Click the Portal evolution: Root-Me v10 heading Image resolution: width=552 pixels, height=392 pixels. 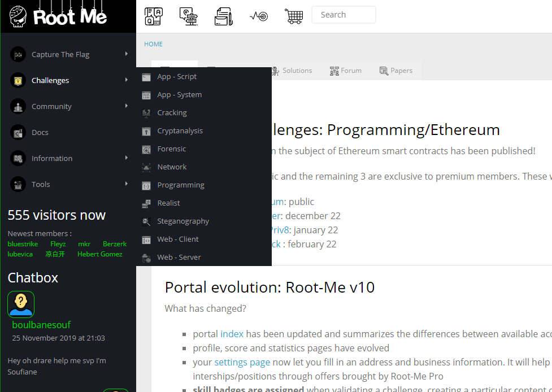[270, 288]
